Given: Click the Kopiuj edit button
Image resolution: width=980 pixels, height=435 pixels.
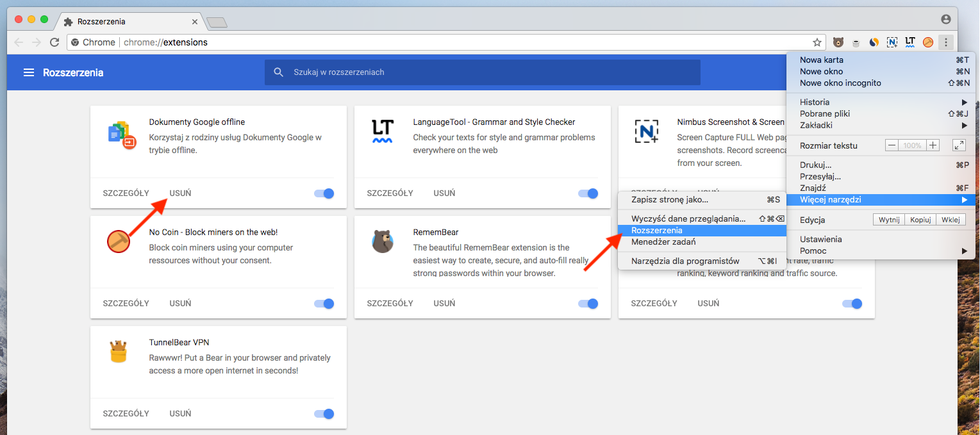Looking at the screenshot, I should point(920,220).
